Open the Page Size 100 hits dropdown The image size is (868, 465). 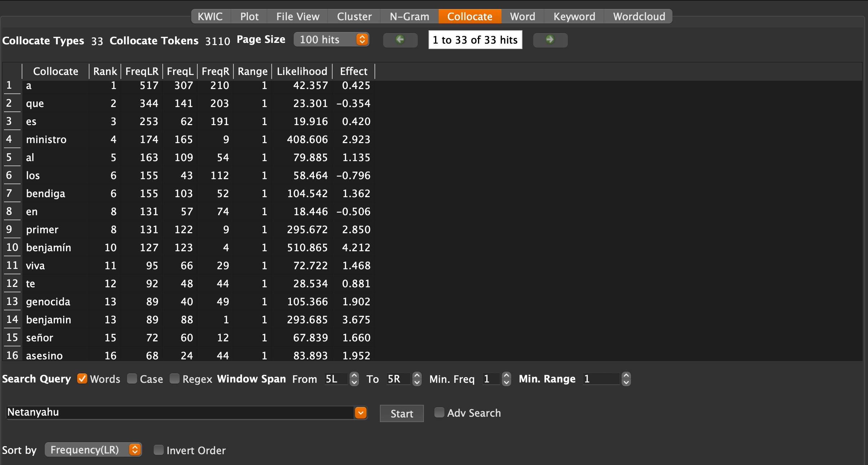331,40
